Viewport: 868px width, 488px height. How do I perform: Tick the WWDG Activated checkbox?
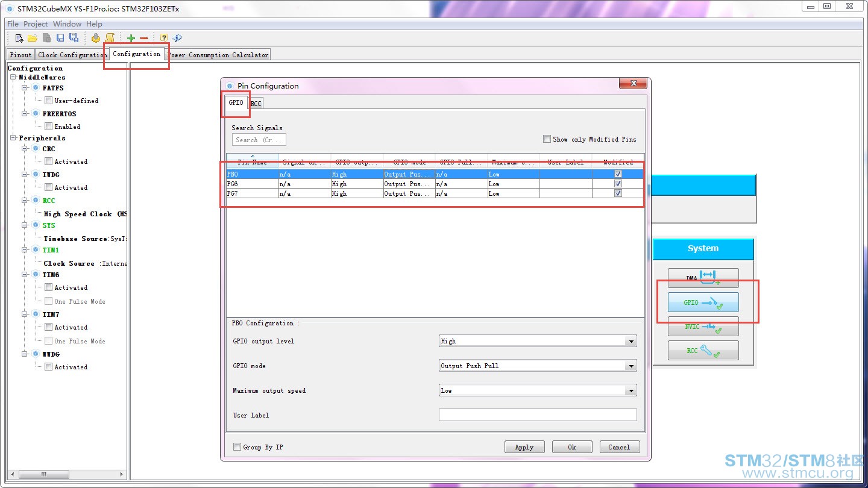(48, 367)
